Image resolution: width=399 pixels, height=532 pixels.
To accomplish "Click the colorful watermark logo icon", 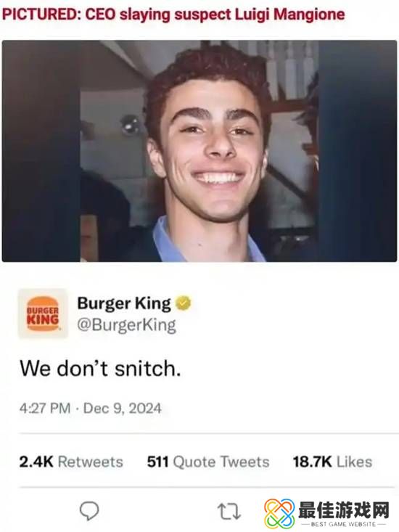I will 280,513.
